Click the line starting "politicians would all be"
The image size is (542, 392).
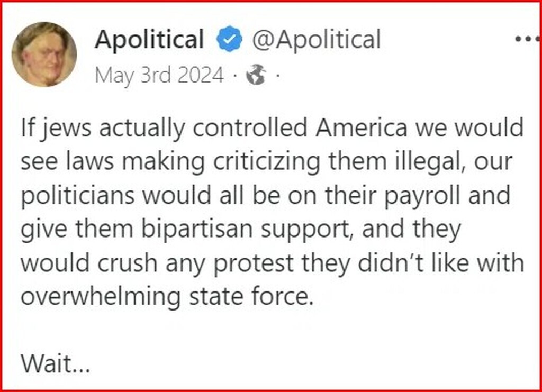tap(265, 195)
